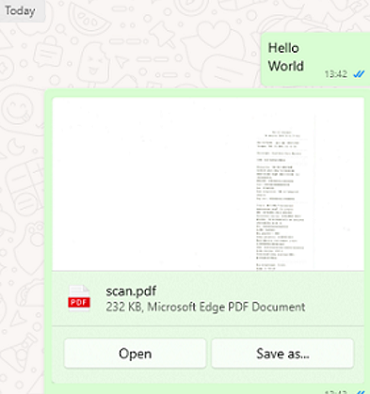This screenshot has width=370, height=394.
Task: Click the scan.pdf document preview thumbnail
Action: (x=208, y=184)
